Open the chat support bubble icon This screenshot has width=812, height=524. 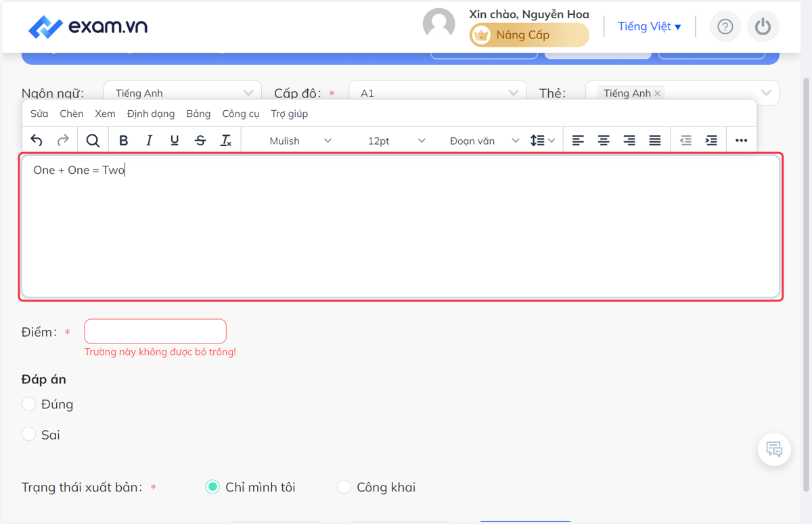pos(774,449)
